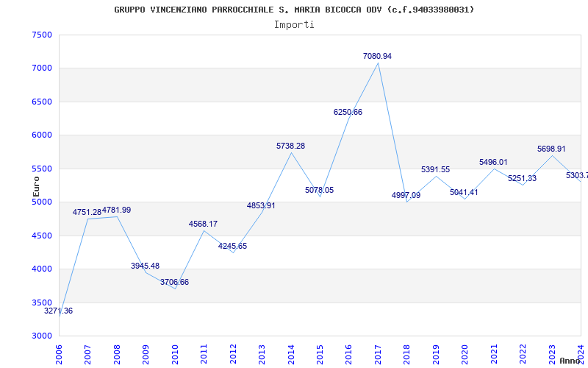Select the 4568.17 data label

(203, 224)
